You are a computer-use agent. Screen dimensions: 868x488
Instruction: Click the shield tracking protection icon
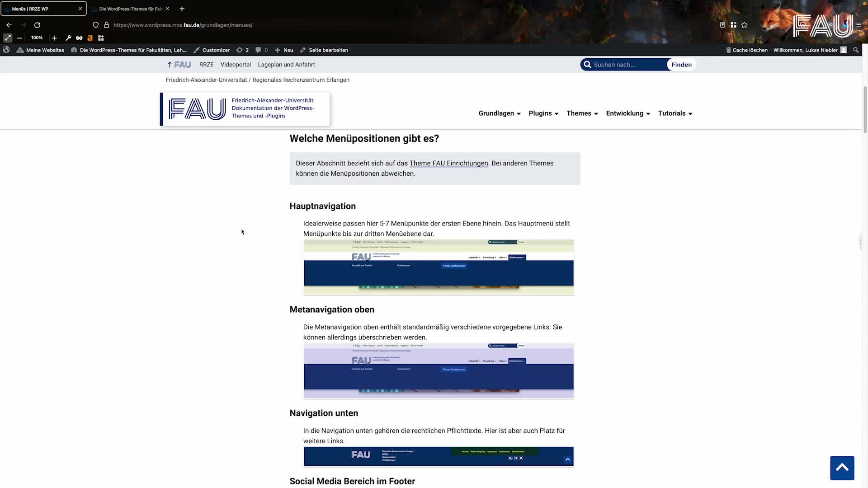pos(95,25)
